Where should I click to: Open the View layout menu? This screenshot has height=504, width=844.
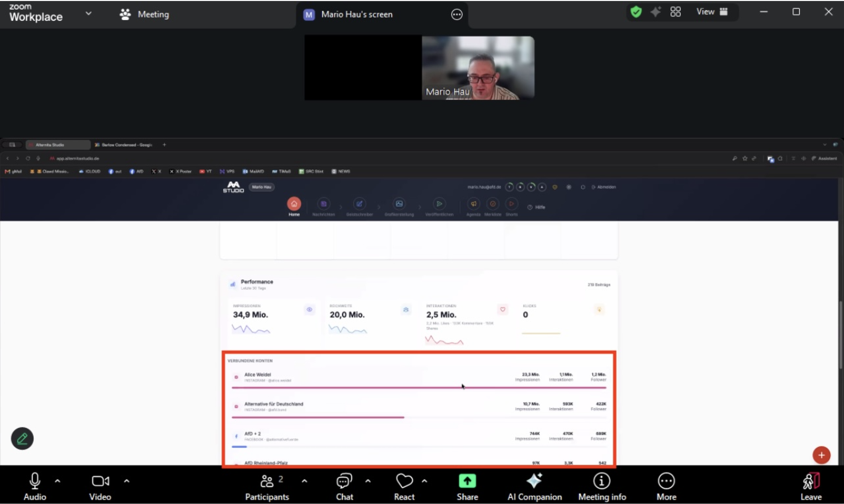point(712,12)
